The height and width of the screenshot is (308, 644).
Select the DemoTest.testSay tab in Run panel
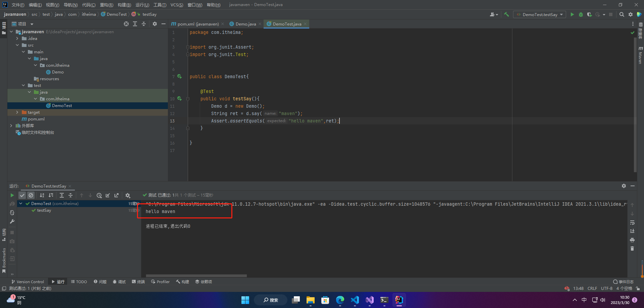(x=49, y=186)
